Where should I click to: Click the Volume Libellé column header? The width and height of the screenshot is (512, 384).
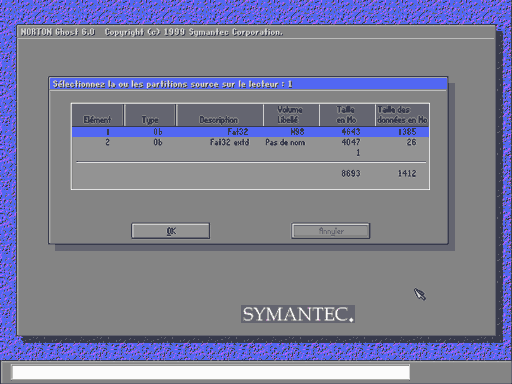point(291,115)
